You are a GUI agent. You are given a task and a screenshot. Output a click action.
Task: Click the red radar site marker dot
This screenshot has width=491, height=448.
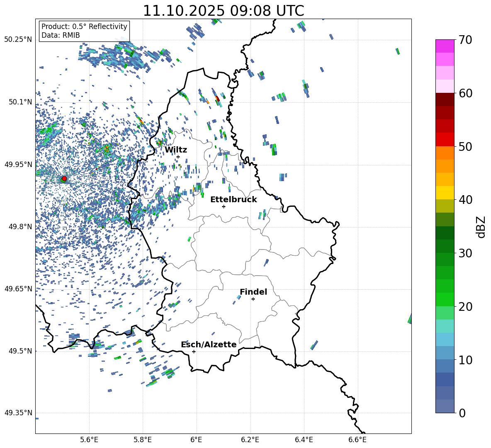point(64,179)
